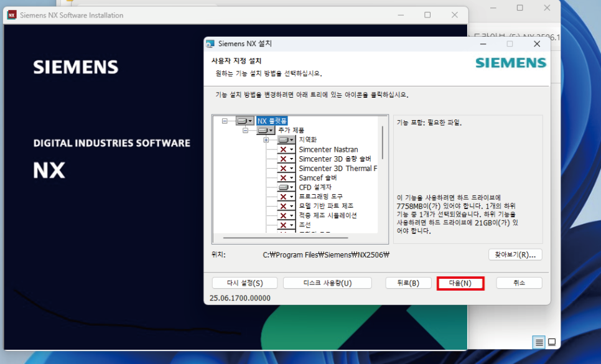This screenshot has width=601, height=364.
Task: Close the Siemens NX Software Installation window
Action: 455,15
